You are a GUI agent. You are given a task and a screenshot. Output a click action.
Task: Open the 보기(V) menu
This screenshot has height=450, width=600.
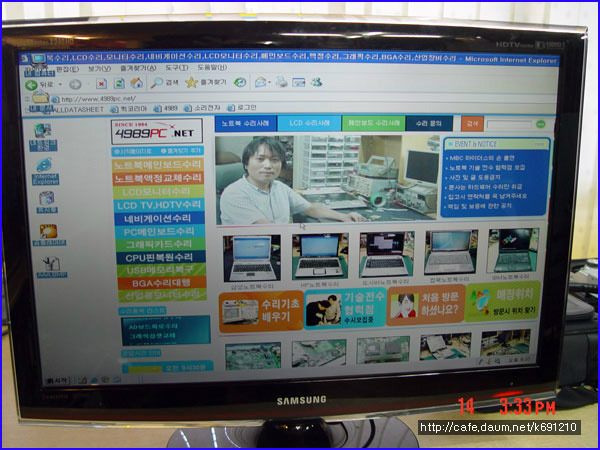coord(99,69)
